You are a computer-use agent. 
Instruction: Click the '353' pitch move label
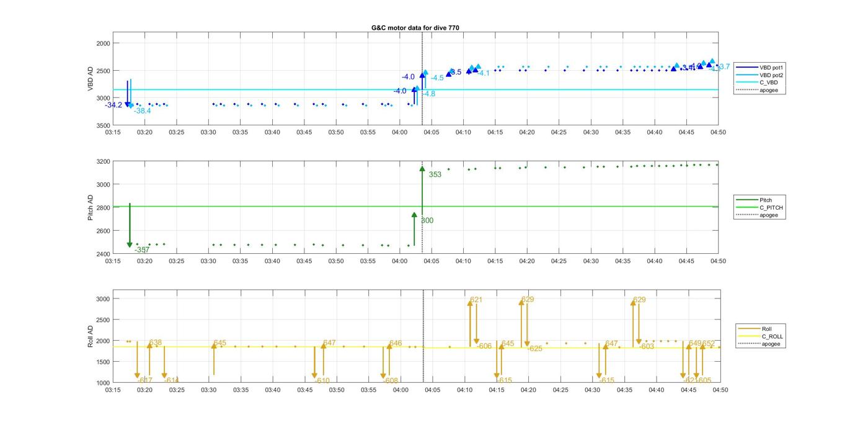click(x=435, y=174)
